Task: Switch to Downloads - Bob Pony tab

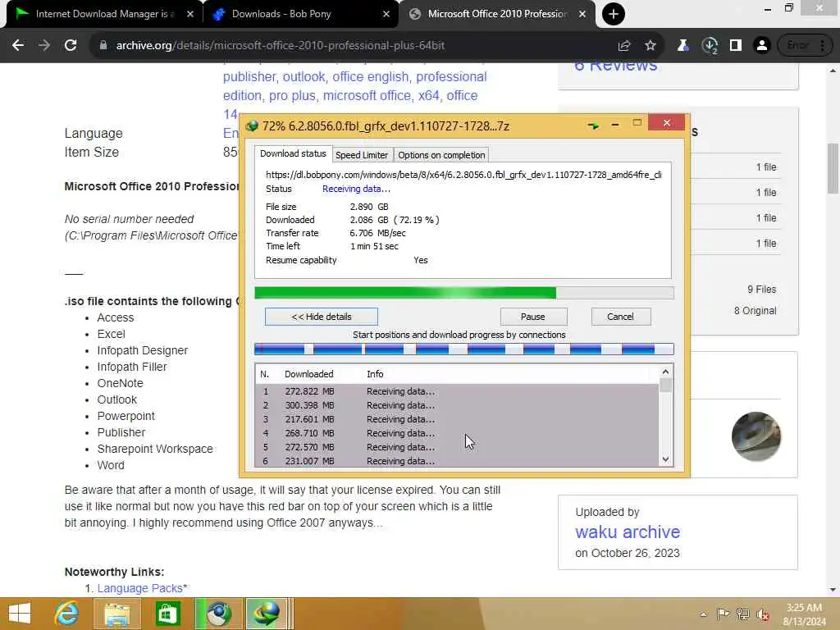Action: 300,14
